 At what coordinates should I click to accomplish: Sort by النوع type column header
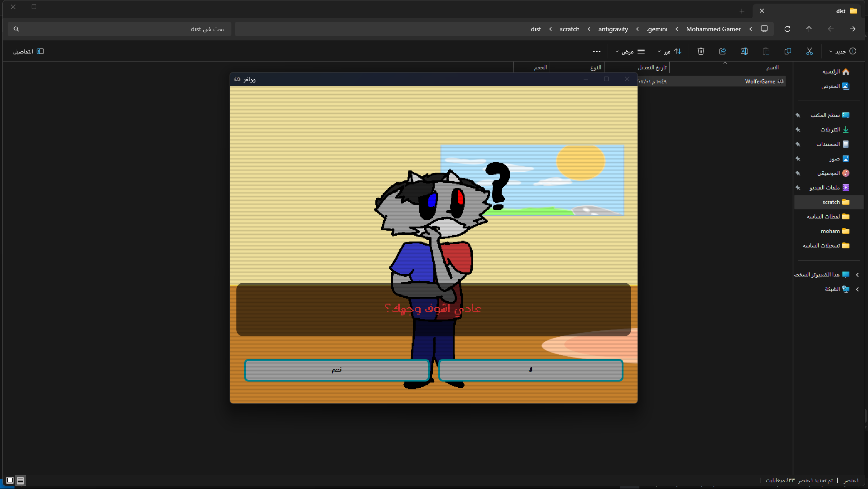pos(595,68)
